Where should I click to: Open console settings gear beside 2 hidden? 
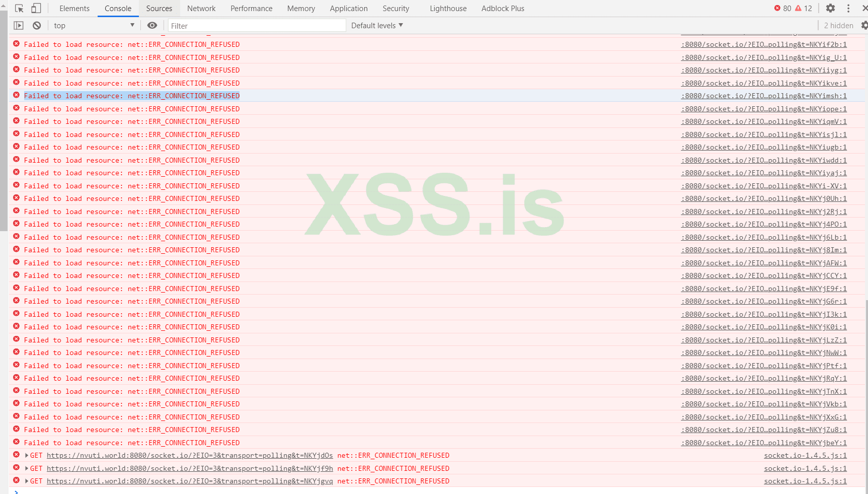pos(864,26)
